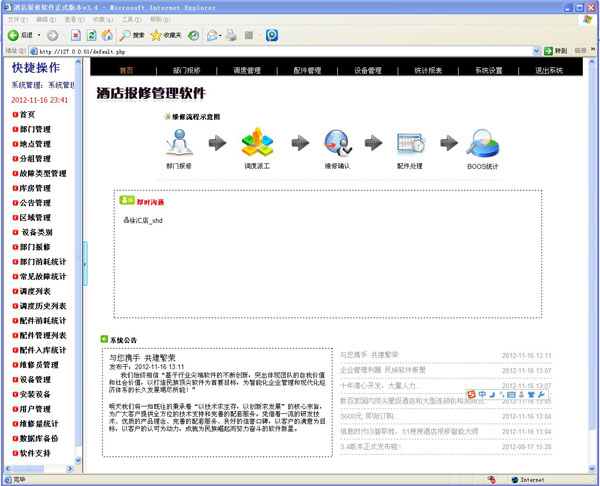Refresh the page with green arrows icon
Viewport: 600px width, 486px height.
tap(91, 35)
